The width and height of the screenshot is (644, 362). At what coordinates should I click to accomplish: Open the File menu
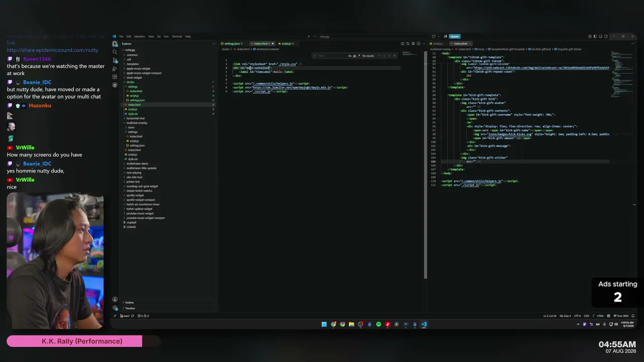121,36
